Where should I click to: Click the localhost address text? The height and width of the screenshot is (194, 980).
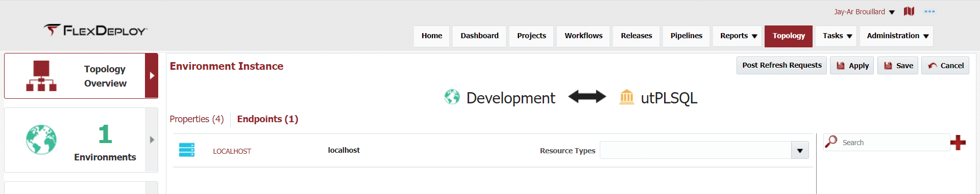click(344, 150)
